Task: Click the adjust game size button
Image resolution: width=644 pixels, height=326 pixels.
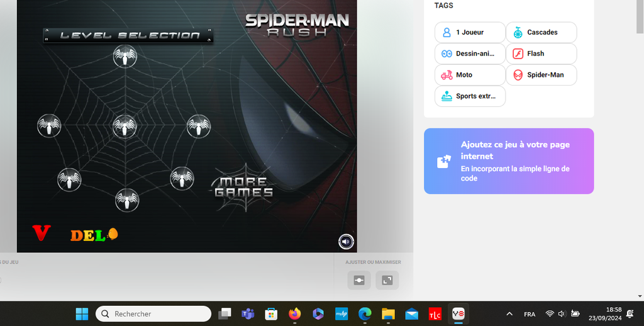Action: [359, 281]
